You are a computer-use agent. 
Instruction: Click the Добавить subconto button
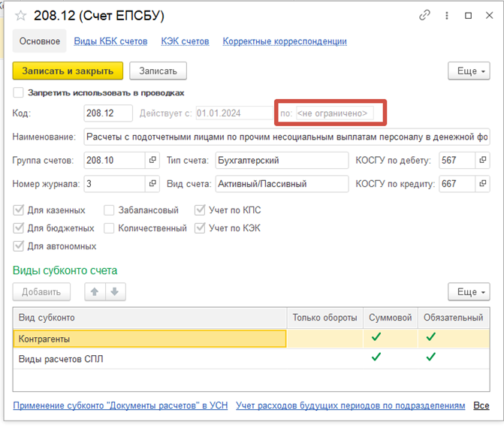[x=41, y=292]
